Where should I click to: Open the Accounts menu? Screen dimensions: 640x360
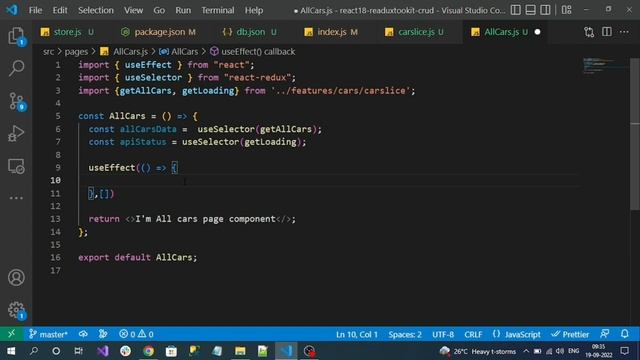[16, 278]
